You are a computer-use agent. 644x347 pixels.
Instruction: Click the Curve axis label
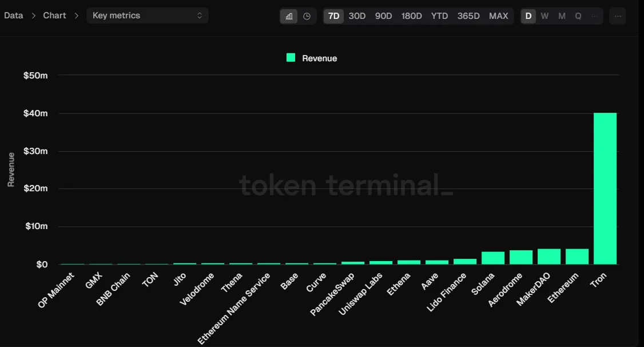[x=316, y=282]
